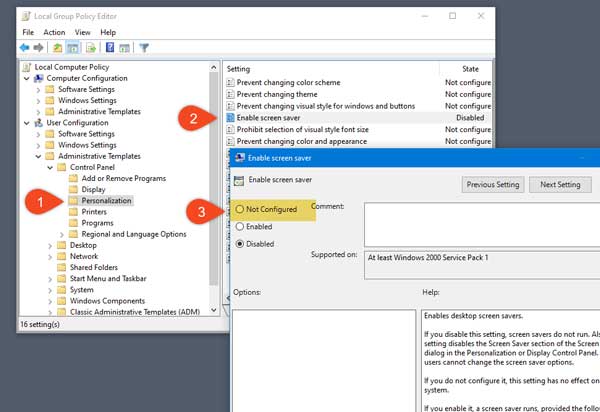Expand the Regional and Language Options node

click(x=61, y=234)
